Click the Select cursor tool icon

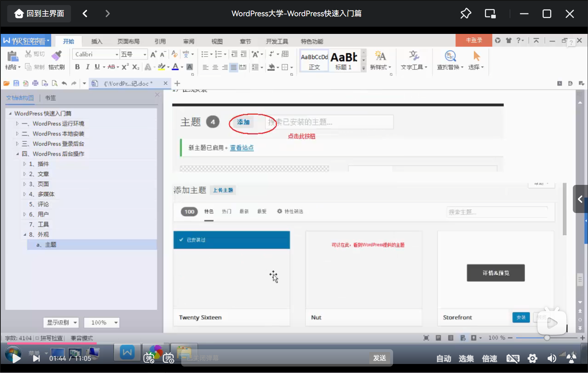476,56
